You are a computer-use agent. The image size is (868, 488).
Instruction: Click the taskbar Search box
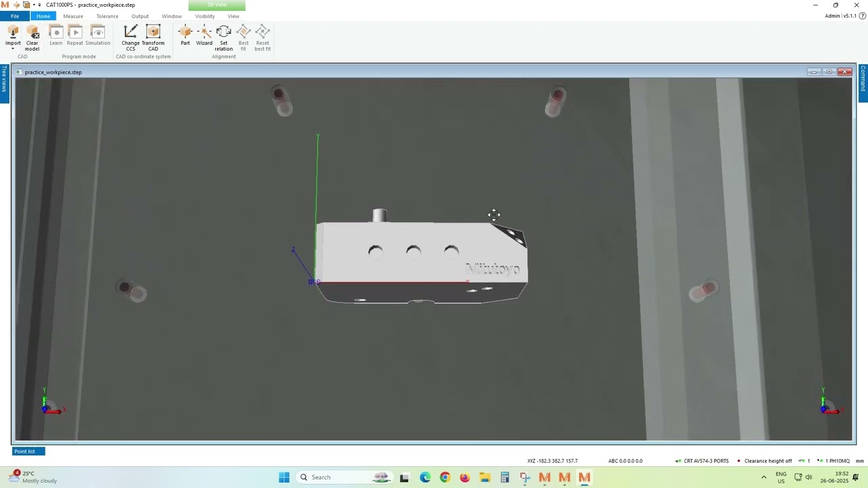[x=345, y=477]
